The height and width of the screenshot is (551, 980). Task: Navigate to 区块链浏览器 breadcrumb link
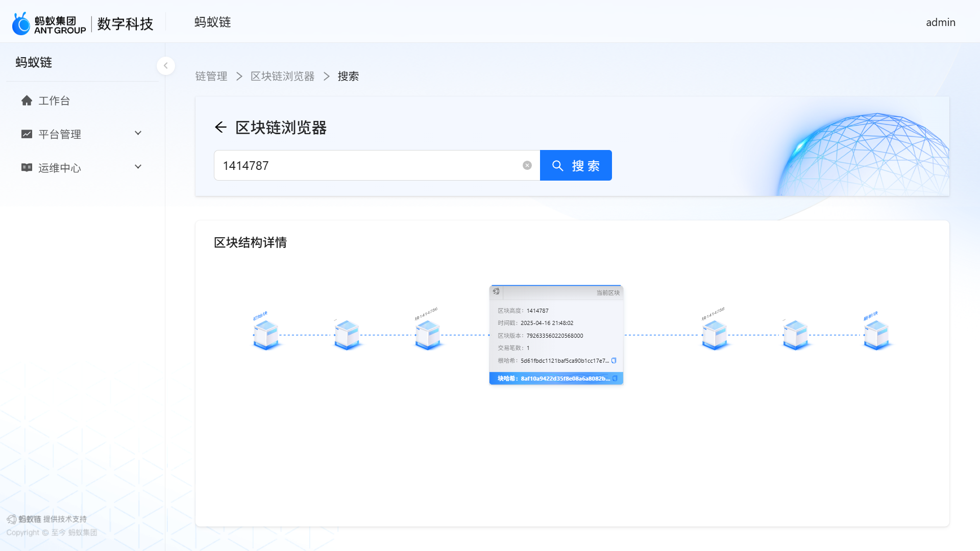tap(282, 77)
